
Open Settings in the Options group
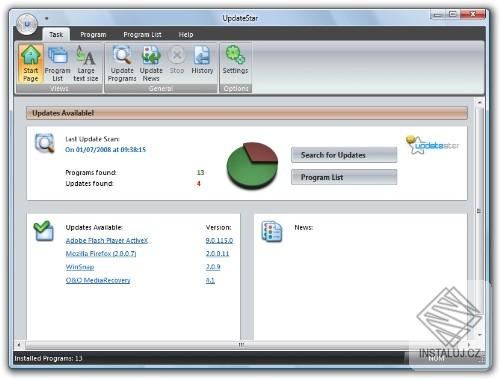(235, 60)
